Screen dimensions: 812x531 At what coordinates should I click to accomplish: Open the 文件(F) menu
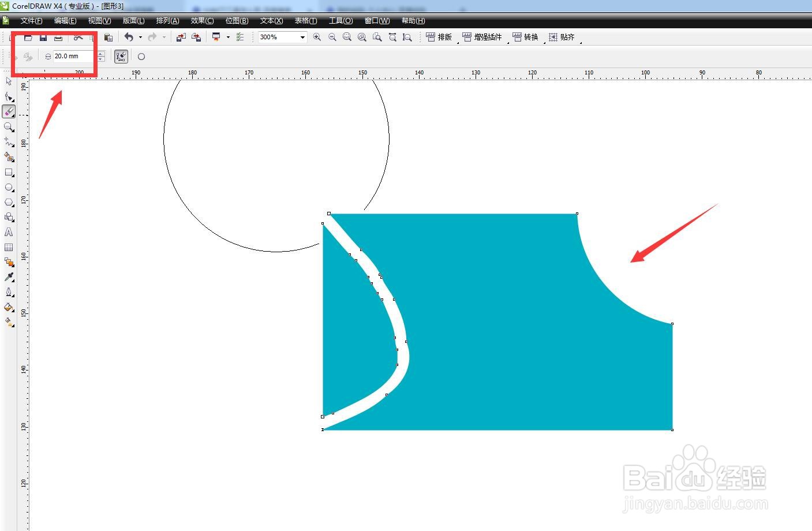pyautogui.click(x=31, y=21)
